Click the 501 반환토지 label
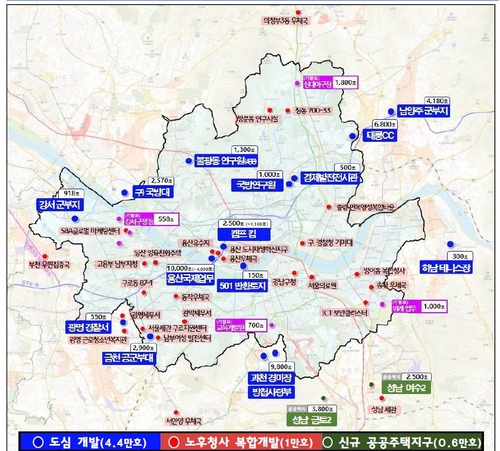The width and height of the screenshot is (500, 451). (x=242, y=286)
